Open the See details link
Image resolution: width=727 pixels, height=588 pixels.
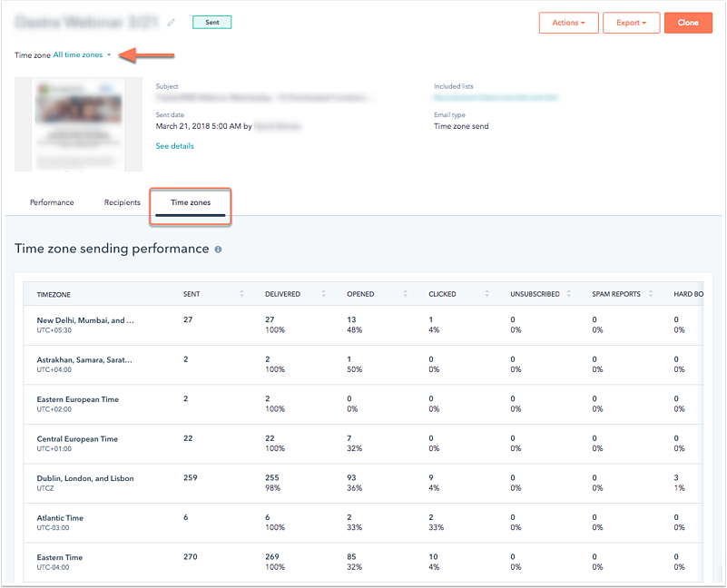pyautogui.click(x=174, y=145)
